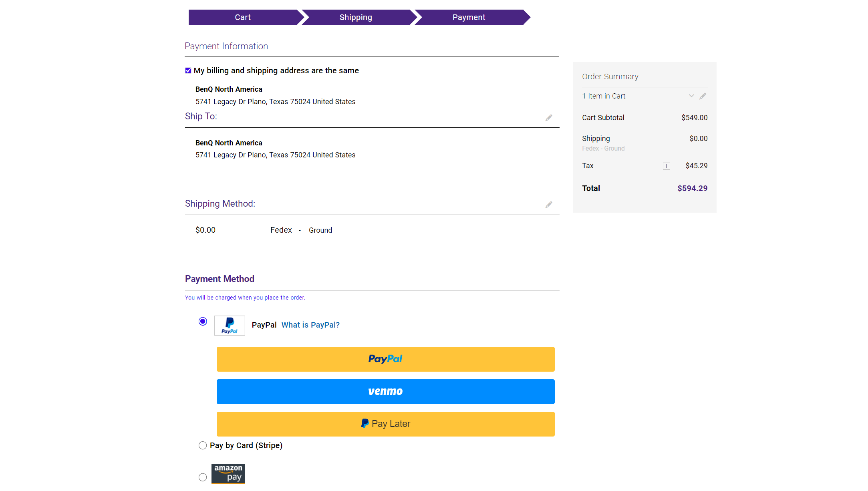Click the Tax amount $45.29

point(696,166)
